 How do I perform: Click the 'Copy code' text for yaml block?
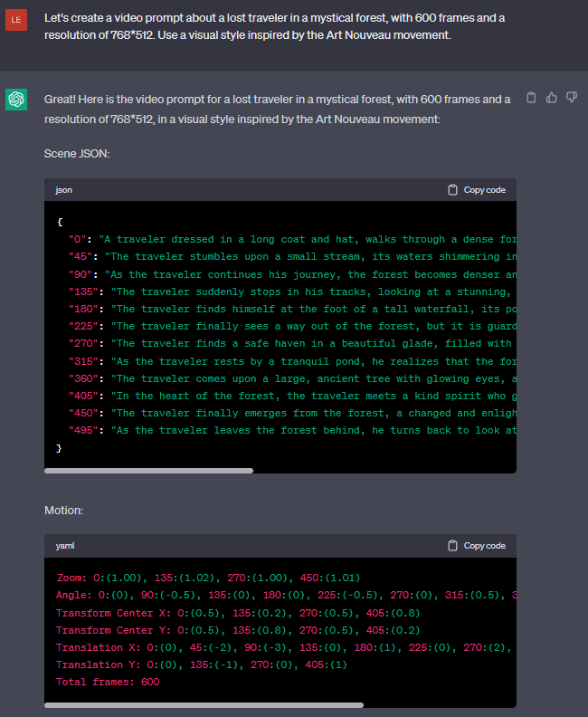coord(484,546)
